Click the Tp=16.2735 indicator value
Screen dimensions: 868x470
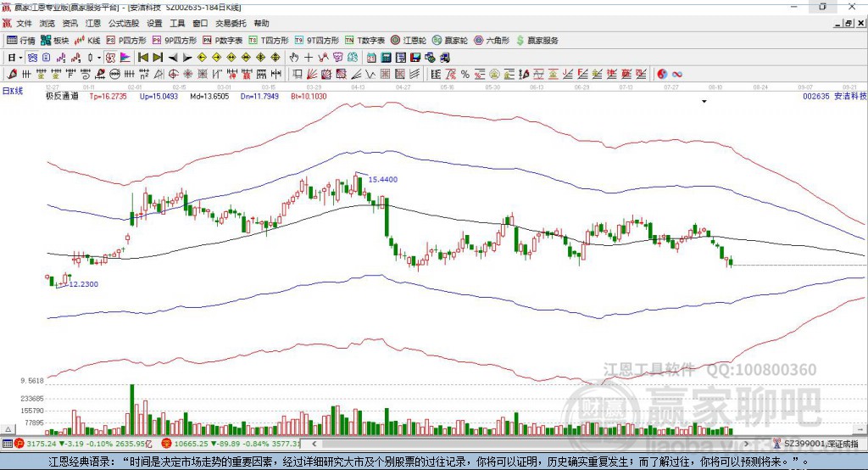(108, 97)
